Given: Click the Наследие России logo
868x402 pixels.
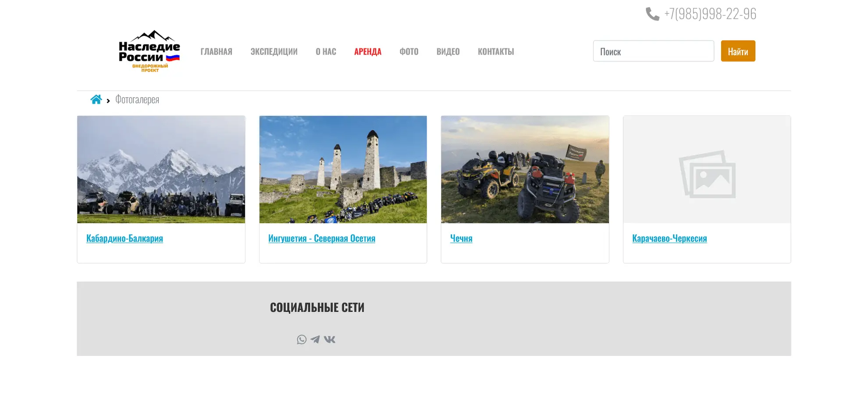Looking at the screenshot, I should pyautogui.click(x=149, y=51).
